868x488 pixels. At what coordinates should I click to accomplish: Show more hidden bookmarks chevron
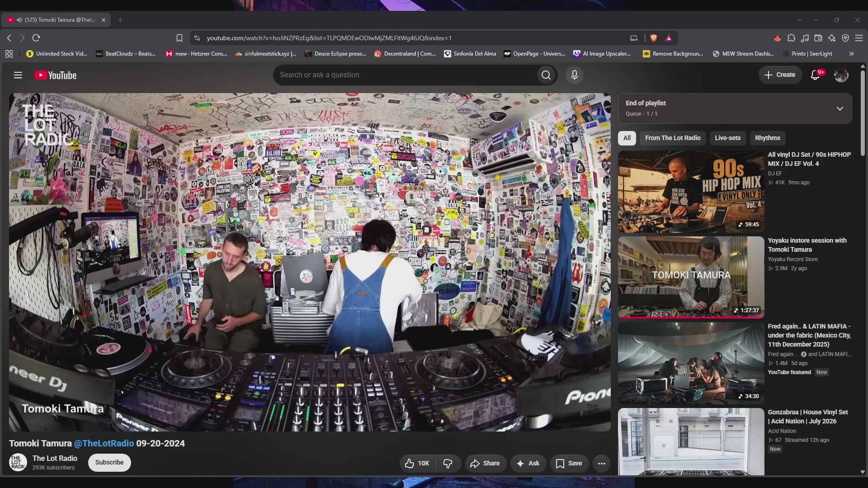click(x=852, y=54)
